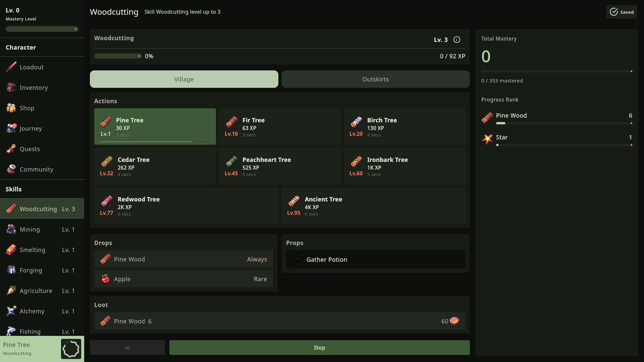This screenshot has height=362, width=644.
Task: Click the Smelting skill icon
Action: [11, 250]
